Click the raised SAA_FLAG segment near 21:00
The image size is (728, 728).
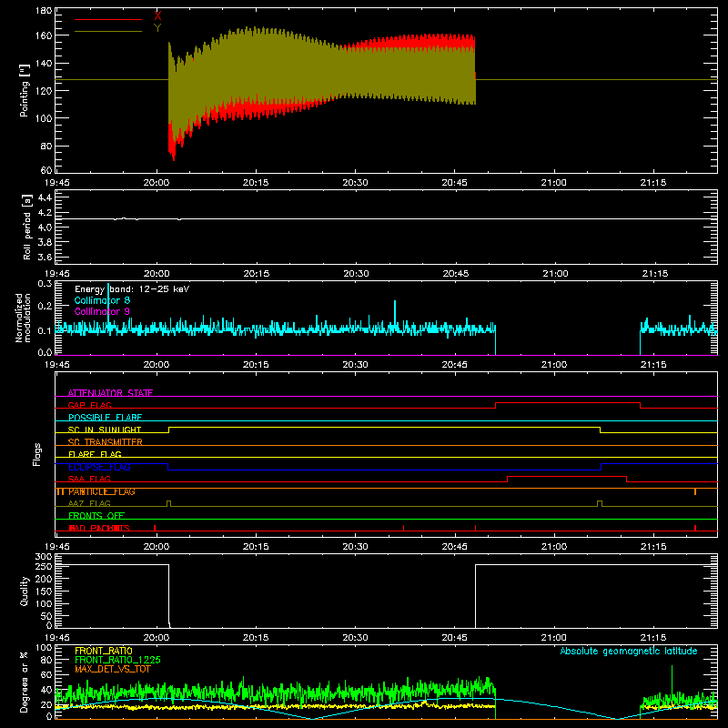pyautogui.click(x=567, y=476)
